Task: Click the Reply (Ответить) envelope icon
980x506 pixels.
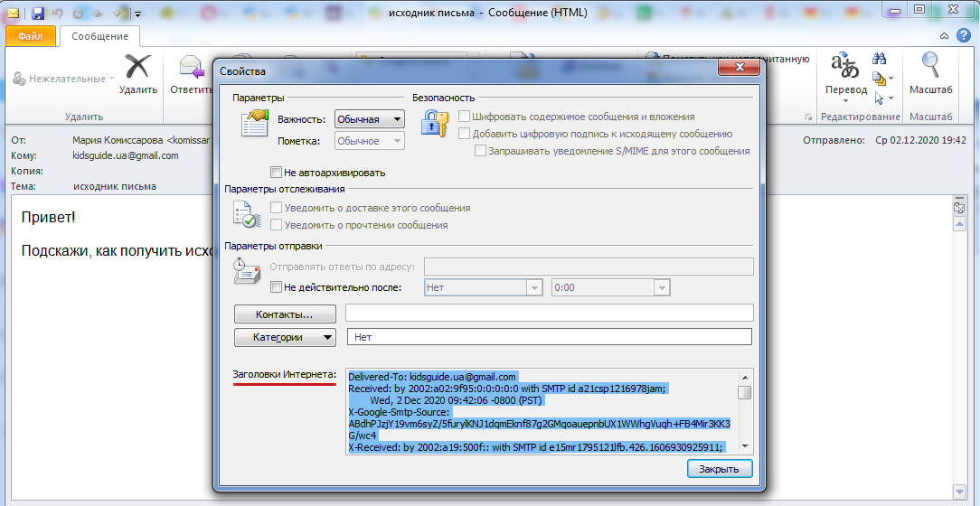Action: [x=191, y=69]
